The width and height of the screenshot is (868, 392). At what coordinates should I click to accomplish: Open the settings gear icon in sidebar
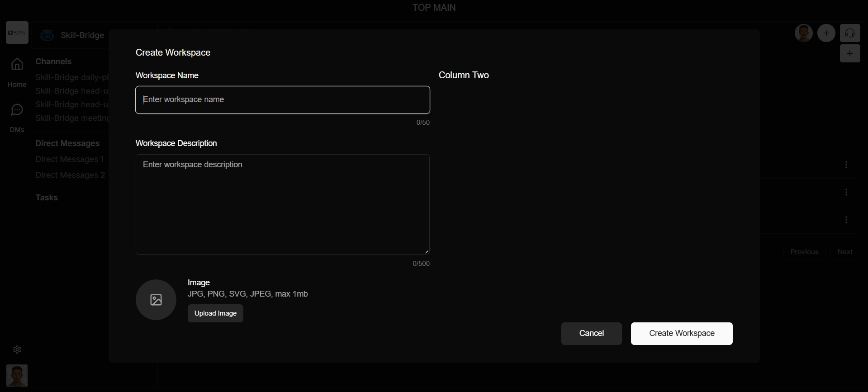point(17,349)
